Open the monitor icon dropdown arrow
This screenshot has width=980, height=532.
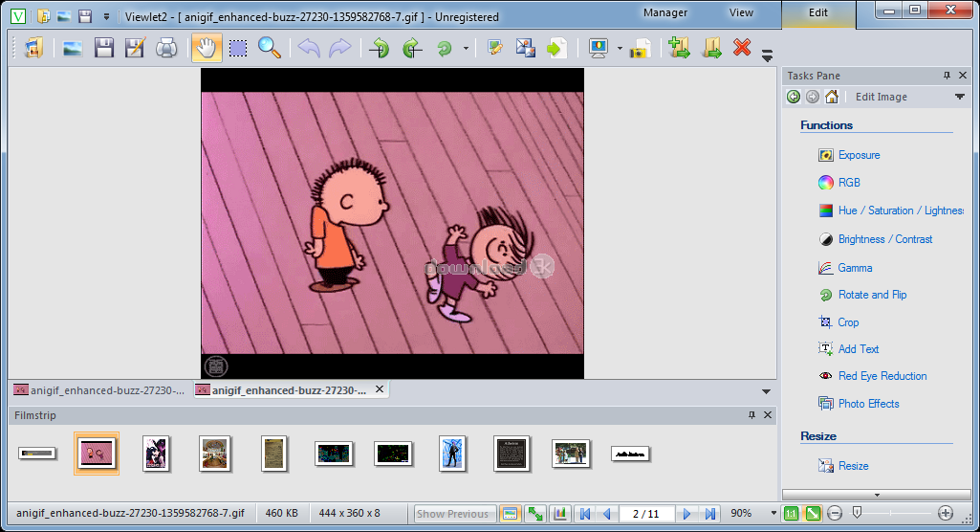click(x=620, y=48)
